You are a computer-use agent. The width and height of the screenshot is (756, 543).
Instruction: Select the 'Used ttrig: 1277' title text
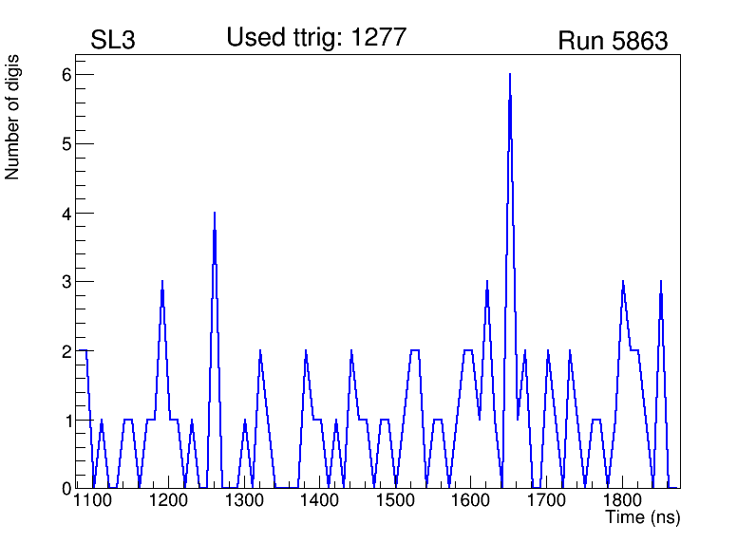pyautogui.click(x=316, y=38)
